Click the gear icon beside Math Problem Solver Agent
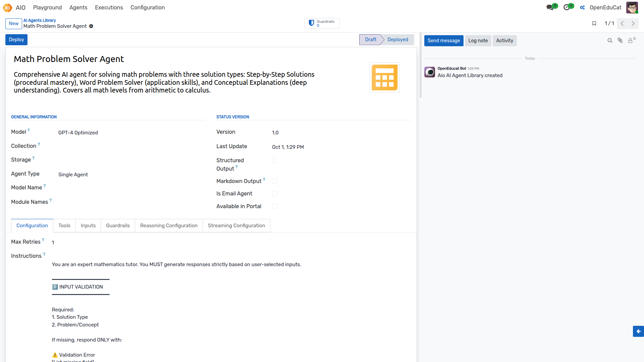Image resolution: width=644 pixels, height=362 pixels. pyautogui.click(x=91, y=26)
